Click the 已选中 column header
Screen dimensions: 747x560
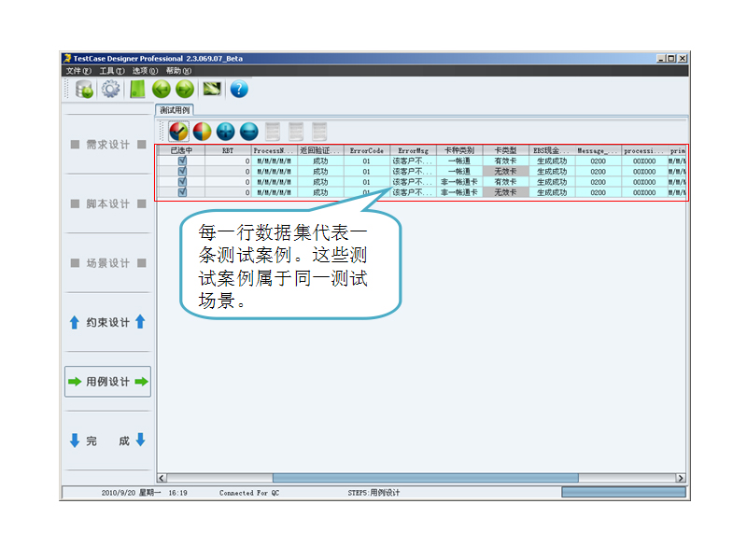coord(181,150)
